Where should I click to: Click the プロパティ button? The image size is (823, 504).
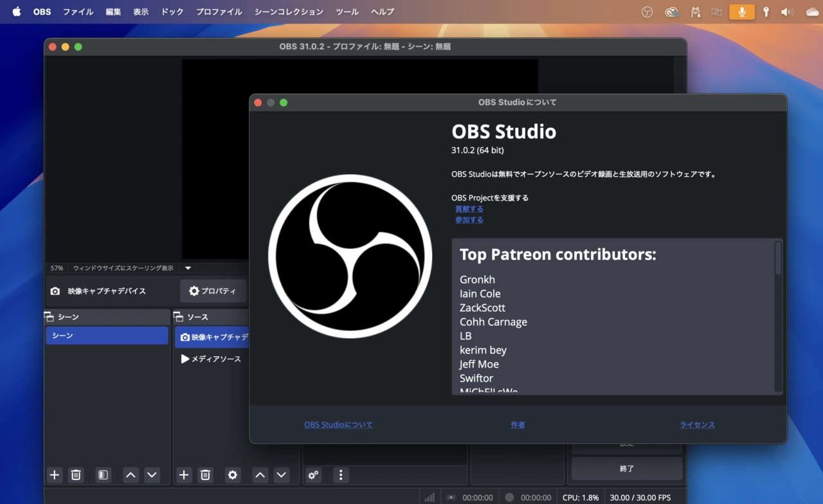pyautogui.click(x=213, y=291)
